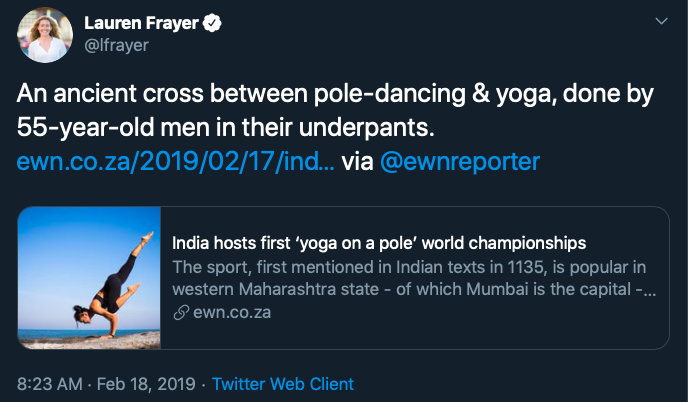Click the chain link icon in card
The height and width of the screenshot is (402, 688).
[x=179, y=313]
